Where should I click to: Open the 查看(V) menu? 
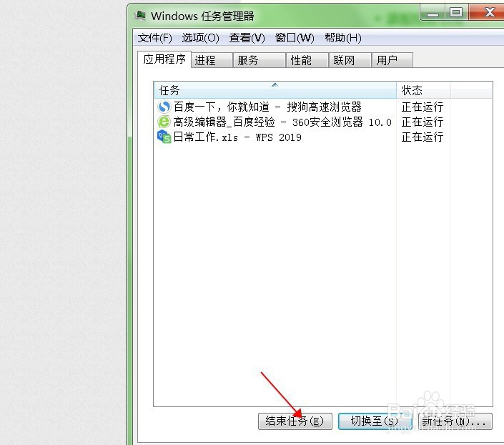247,38
